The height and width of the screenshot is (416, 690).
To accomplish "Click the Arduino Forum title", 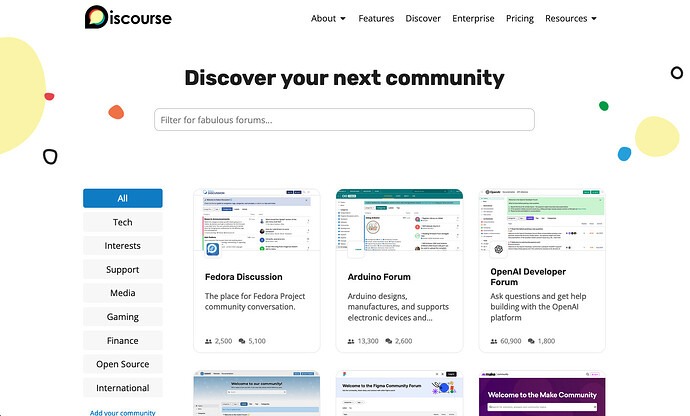I will 379,277.
